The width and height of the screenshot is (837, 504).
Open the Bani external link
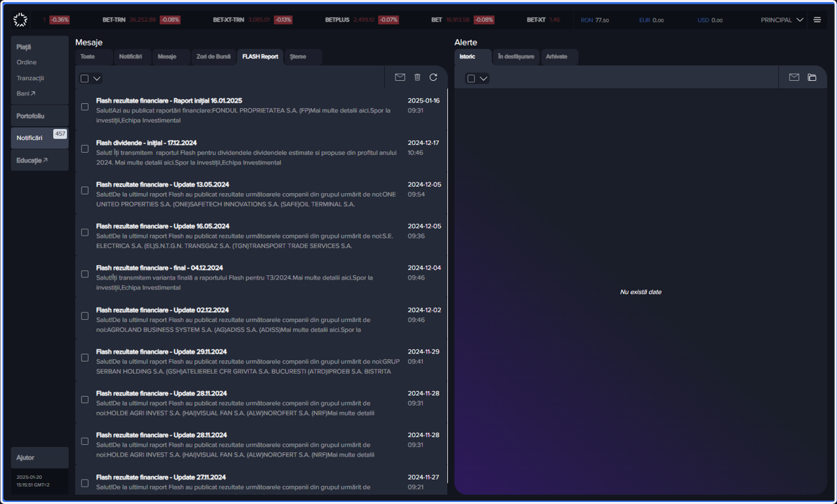point(26,93)
